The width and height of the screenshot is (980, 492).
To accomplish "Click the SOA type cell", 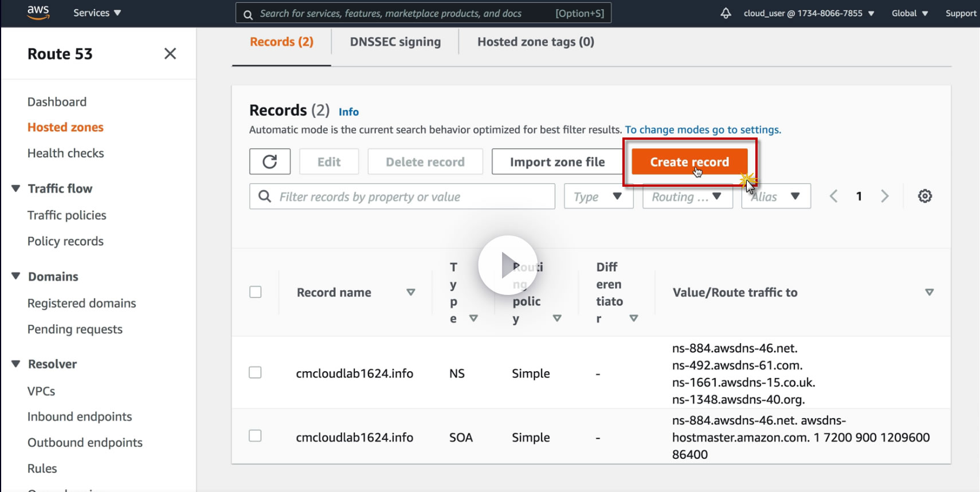I will (x=461, y=438).
